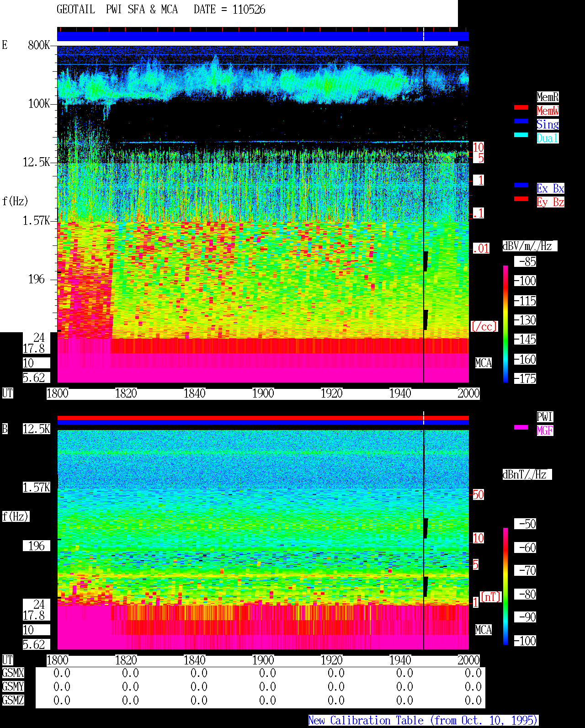Click the 'Ey Bz' legend label
This screenshot has width=585, height=728.
(550, 202)
